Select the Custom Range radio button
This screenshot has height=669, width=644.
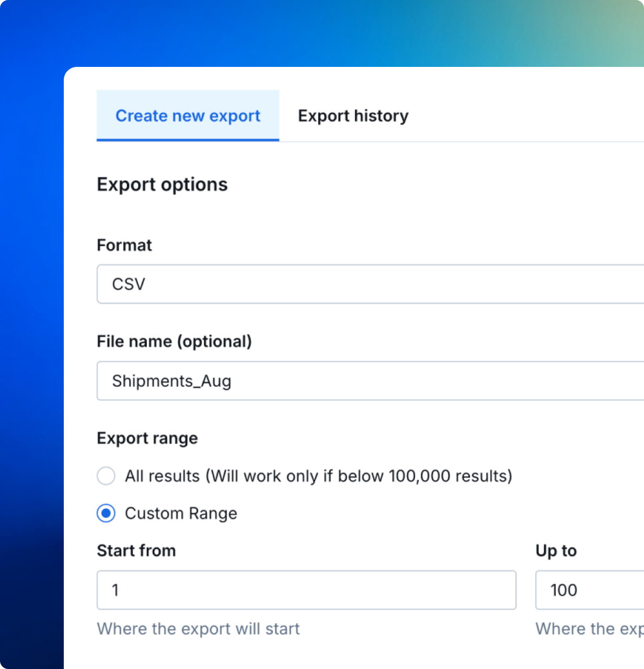(x=106, y=513)
